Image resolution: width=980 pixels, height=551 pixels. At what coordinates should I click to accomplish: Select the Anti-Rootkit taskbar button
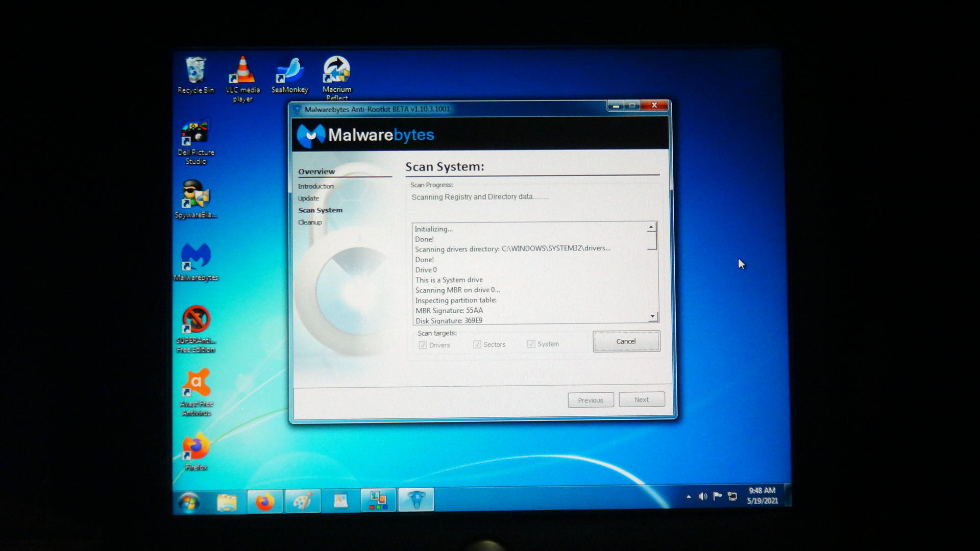point(416,499)
